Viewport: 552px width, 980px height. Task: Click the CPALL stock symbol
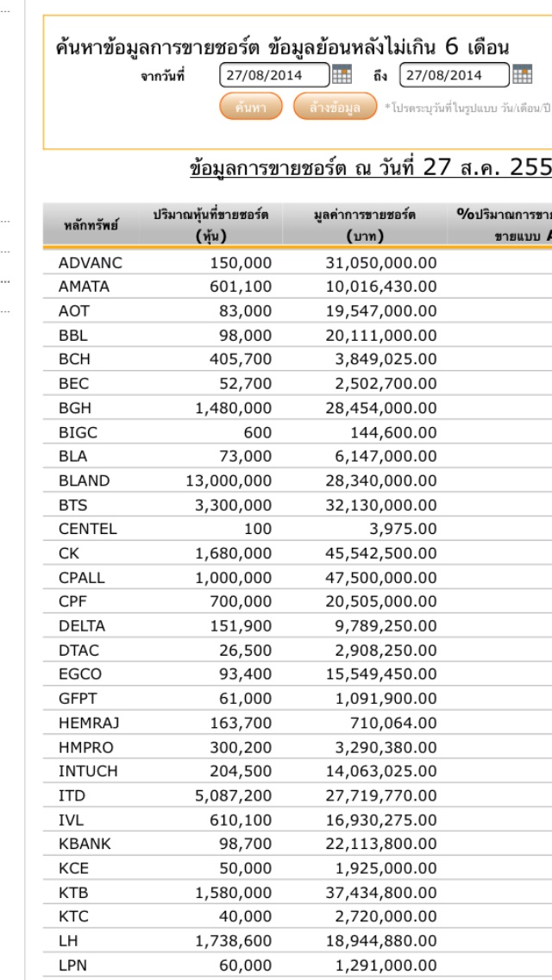click(82, 577)
